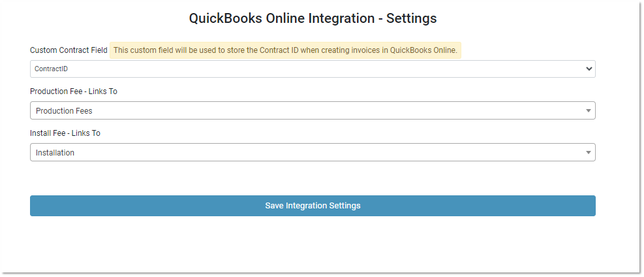Click the Install Fee - Links To label
This screenshot has height=277, width=644.
coord(65,133)
